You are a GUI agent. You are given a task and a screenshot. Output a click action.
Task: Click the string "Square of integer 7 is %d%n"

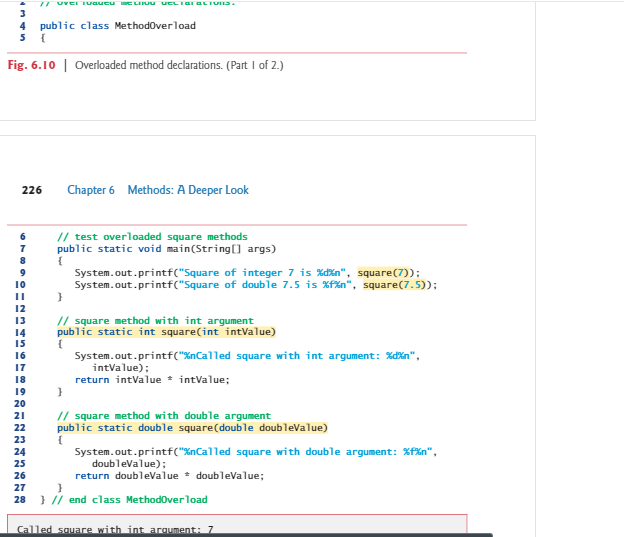click(262, 273)
